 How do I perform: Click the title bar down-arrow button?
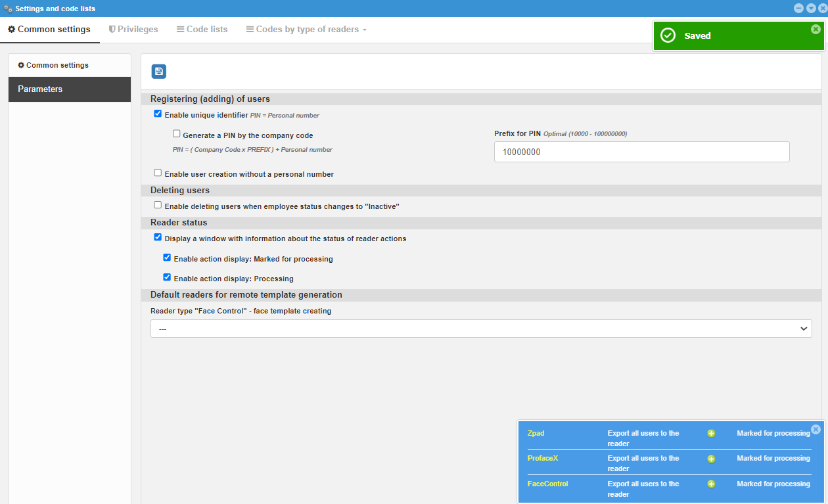(811, 9)
